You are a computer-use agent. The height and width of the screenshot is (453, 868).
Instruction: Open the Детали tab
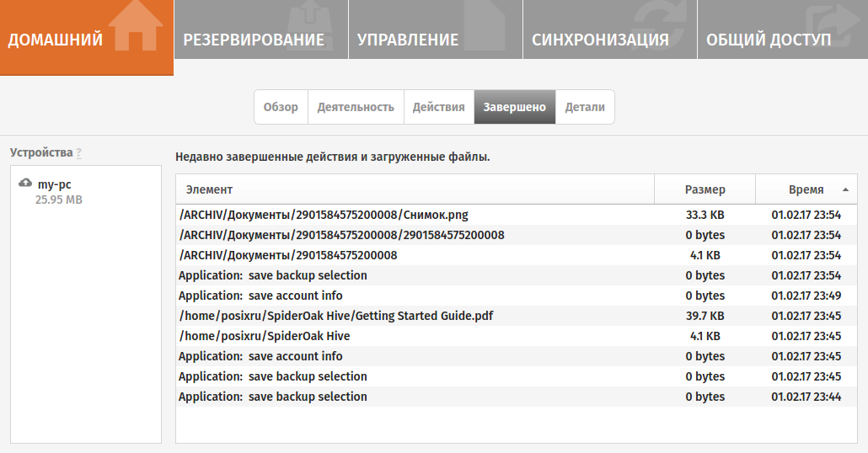click(x=585, y=107)
